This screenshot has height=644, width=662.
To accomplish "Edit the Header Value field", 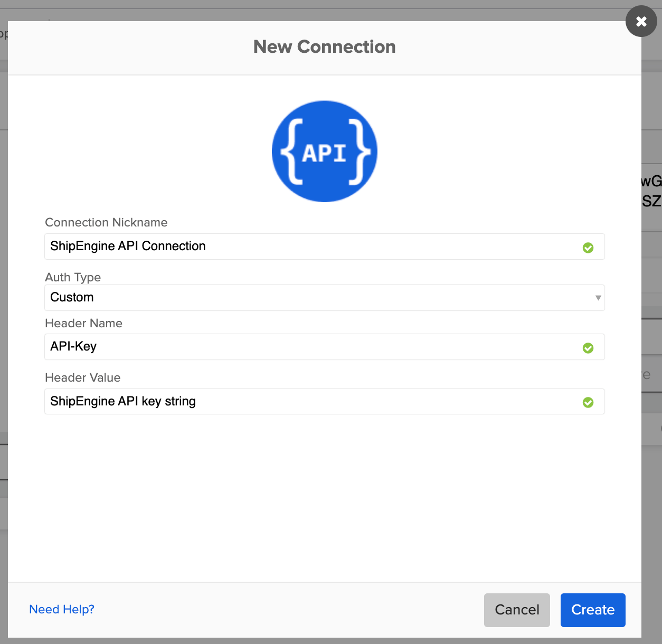I will pyautogui.click(x=325, y=402).
